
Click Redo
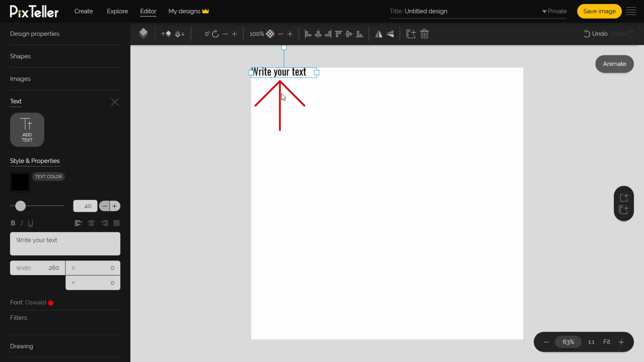point(623,34)
